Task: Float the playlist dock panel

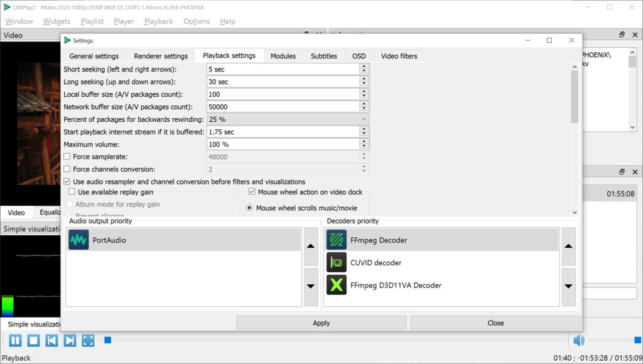Action: pyautogui.click(x=622, y=172)
